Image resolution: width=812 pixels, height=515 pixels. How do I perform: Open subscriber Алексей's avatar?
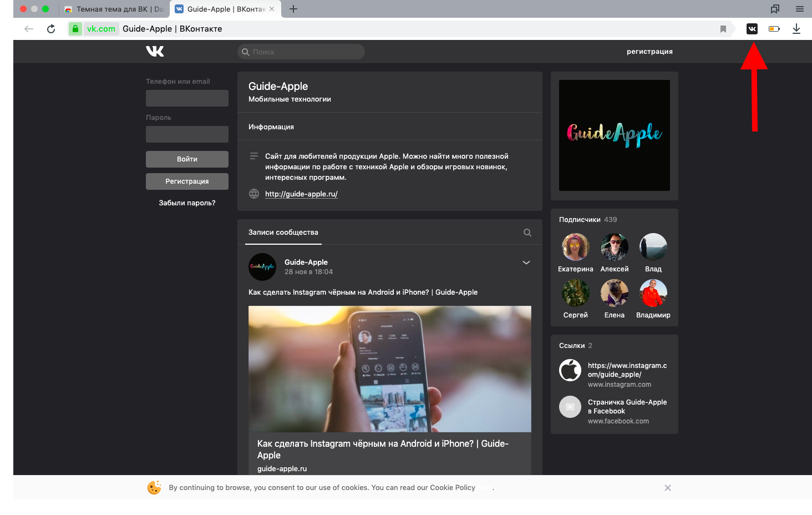click(615, 247)
